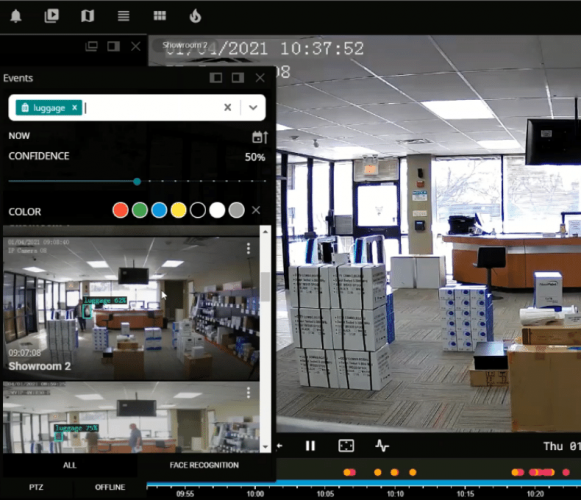The width and height of the screenshot is (581, 500).
Task: Open the PTZ tab
Action: click(36, 487)
